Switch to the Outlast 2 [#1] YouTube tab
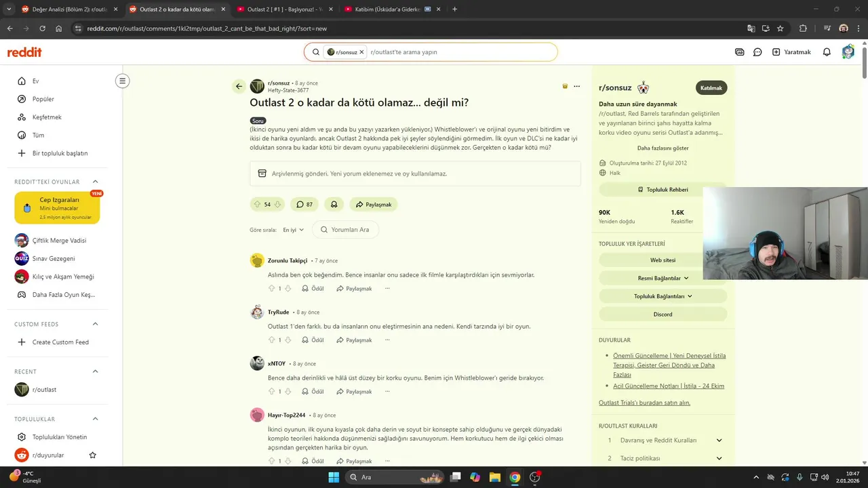This screenshot has width=868, height=488. [283, 9]
